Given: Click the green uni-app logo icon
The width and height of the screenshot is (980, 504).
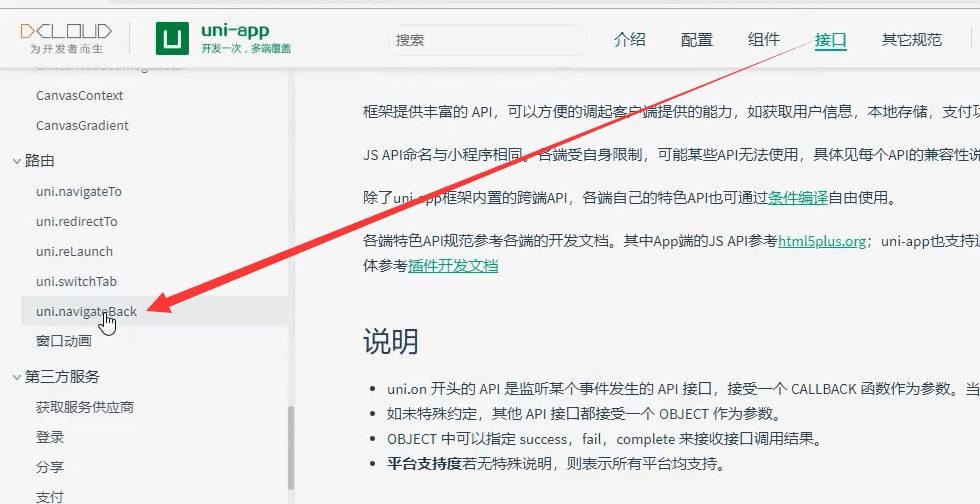Looking at the screenshot, I should [x=172, y=39].
